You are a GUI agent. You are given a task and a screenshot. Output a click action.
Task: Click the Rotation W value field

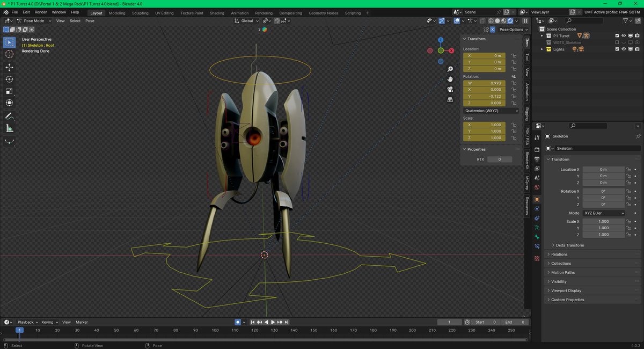[x=484, y=84]
